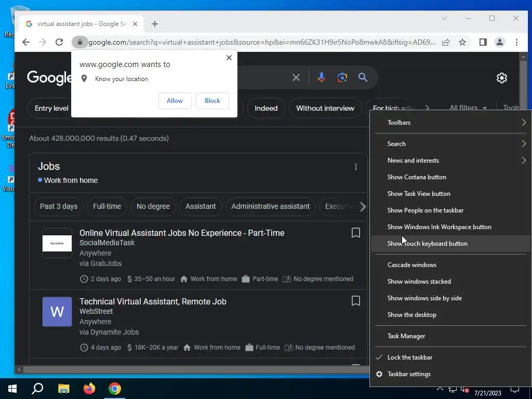
Task: Expand the Search submenu
Action: [450, 144]
